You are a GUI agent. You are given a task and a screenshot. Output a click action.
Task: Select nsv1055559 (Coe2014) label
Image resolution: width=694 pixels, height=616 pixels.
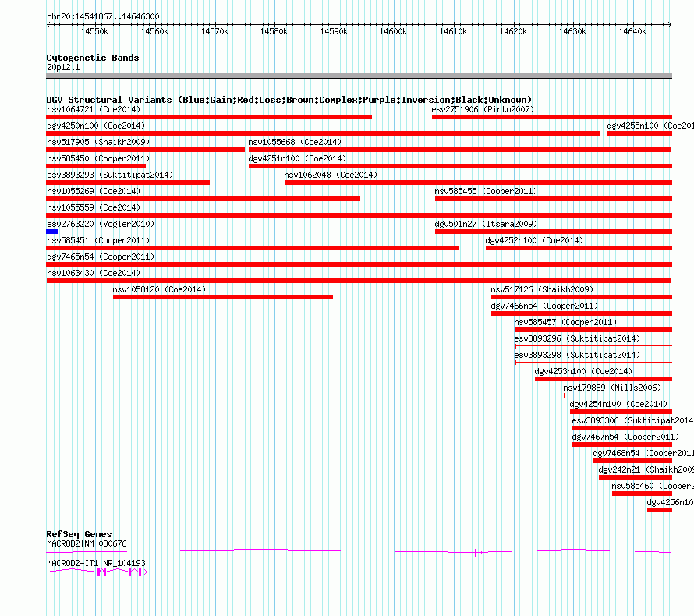(x=94, y=207)
